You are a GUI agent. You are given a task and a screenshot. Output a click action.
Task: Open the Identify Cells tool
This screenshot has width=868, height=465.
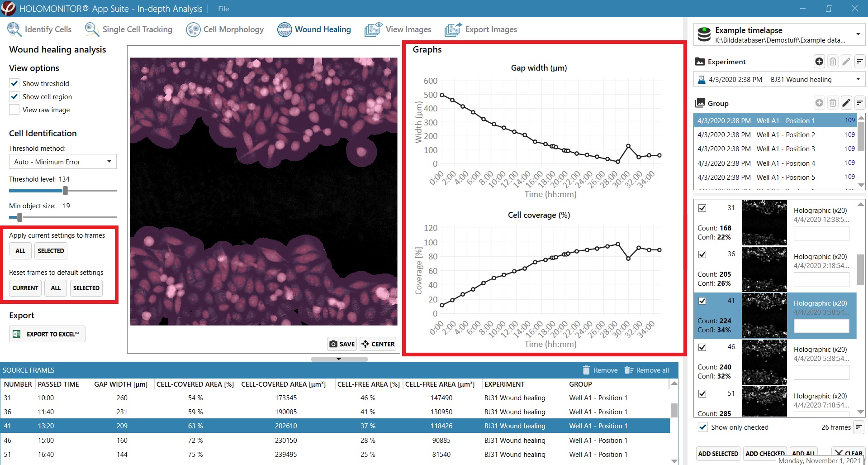[40, 29]
